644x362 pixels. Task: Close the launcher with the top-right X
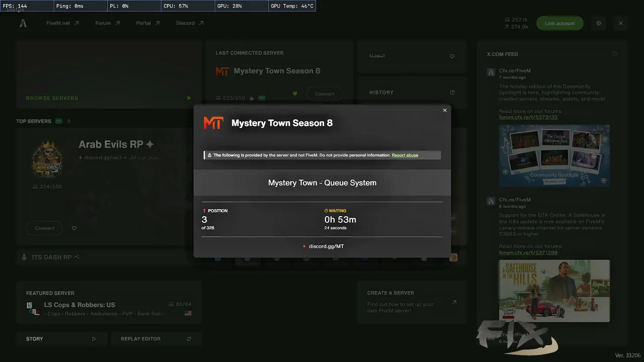[x=621, y=23]
